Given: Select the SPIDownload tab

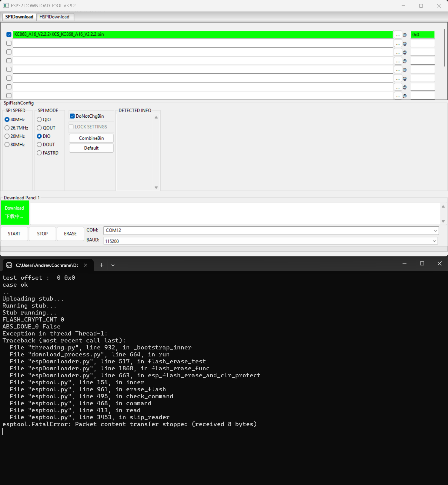Looking at the screenshot, I should point(19,17).
